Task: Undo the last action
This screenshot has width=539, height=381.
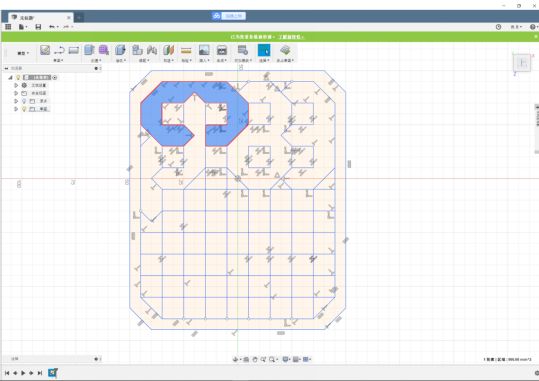Action: click(x=53, y=26)
